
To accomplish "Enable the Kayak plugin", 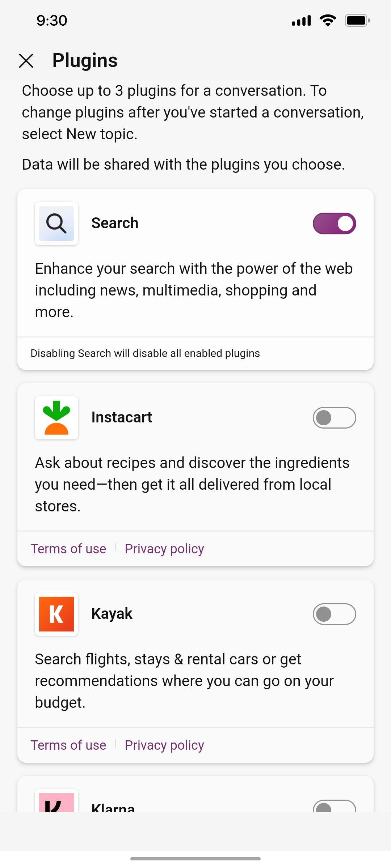I will pos(334,614).
